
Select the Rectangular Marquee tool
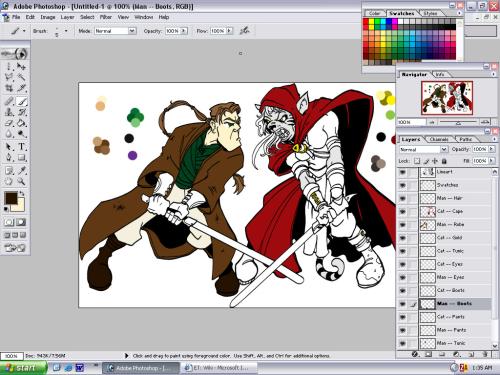(x=9, y=66)
